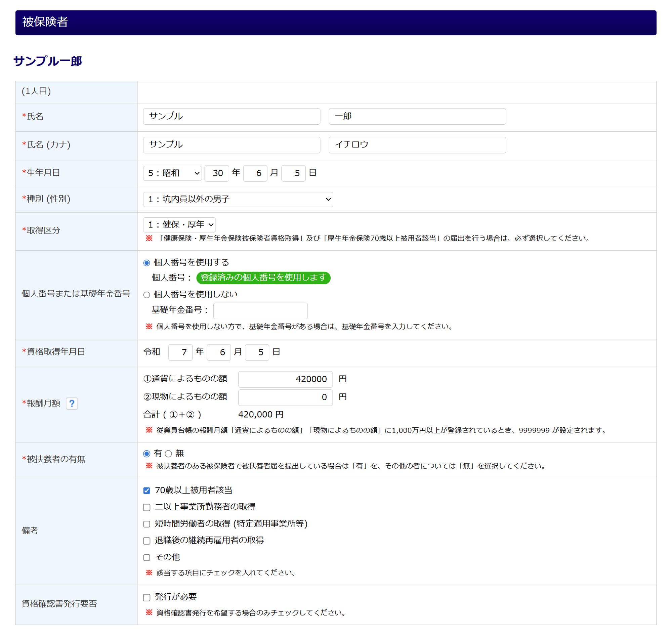
Task: Open 種別 (性別) dropdown
Action: point(238,199)
